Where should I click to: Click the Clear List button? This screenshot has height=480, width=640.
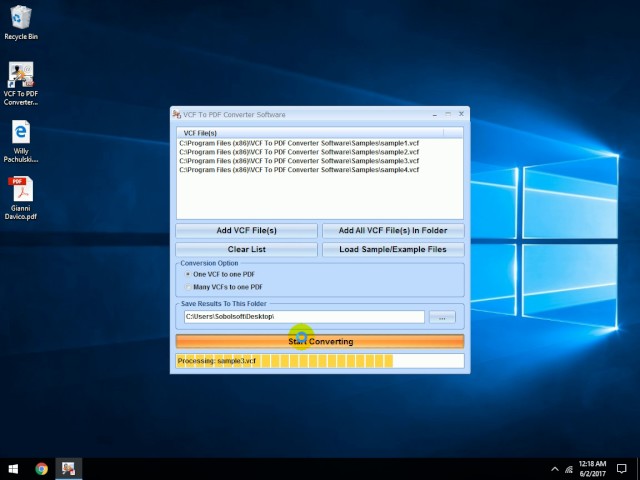coord(247,249)
